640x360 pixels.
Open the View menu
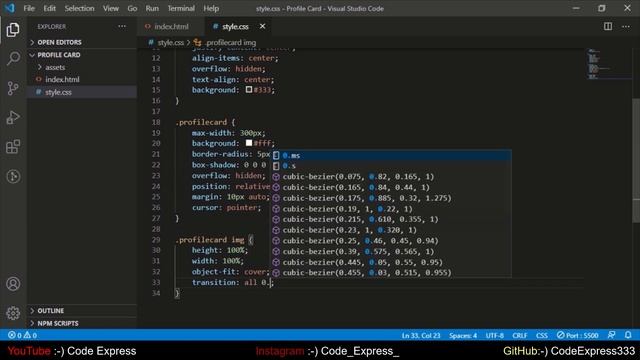[x=111, y=8]
